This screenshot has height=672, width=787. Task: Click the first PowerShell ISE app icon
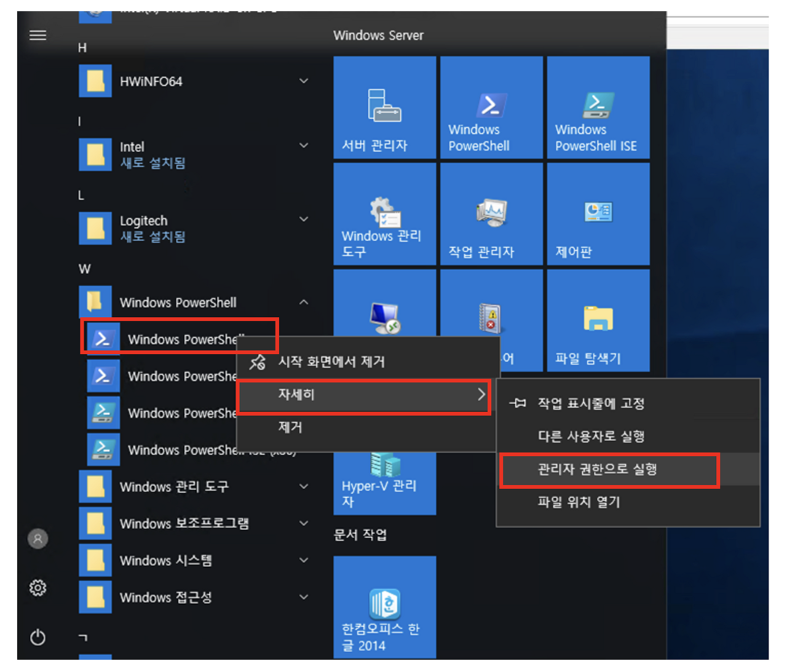[103, 413]
